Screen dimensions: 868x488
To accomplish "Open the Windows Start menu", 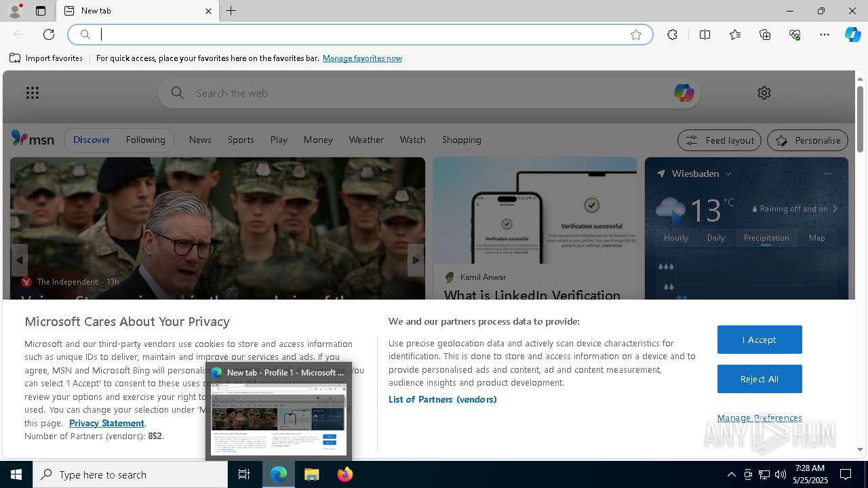I will click(x=16, y=474).
